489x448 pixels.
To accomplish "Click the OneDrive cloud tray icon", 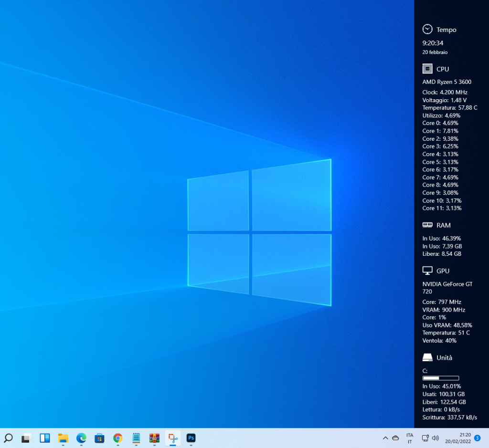I will [395, 438].
